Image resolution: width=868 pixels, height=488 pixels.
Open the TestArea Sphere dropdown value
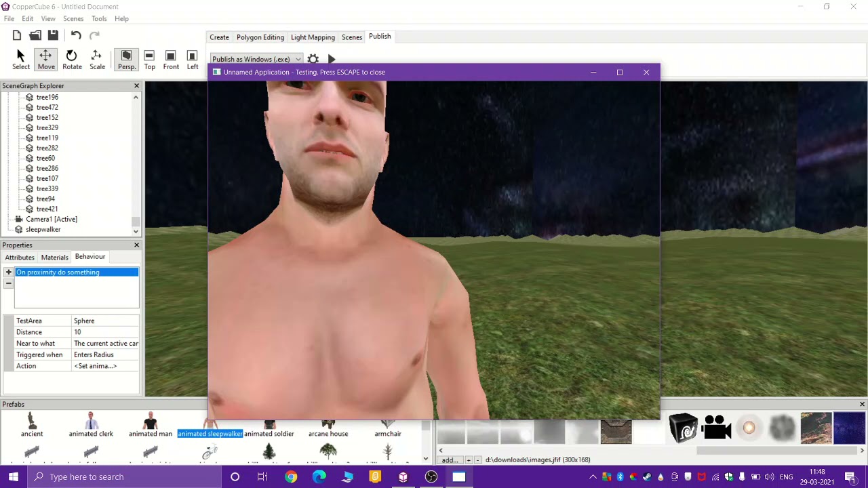(105, 321)
